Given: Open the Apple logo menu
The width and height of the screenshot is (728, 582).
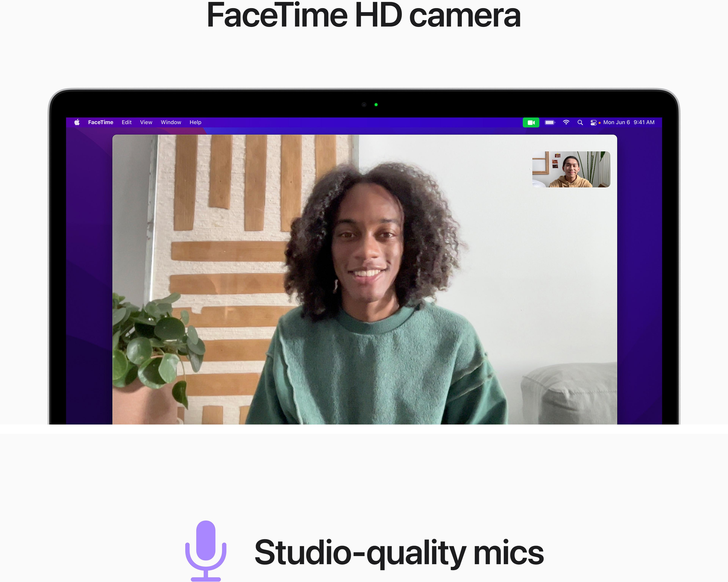Looking at the screenshot, I should pyautogui.click(x=77, y=122).
